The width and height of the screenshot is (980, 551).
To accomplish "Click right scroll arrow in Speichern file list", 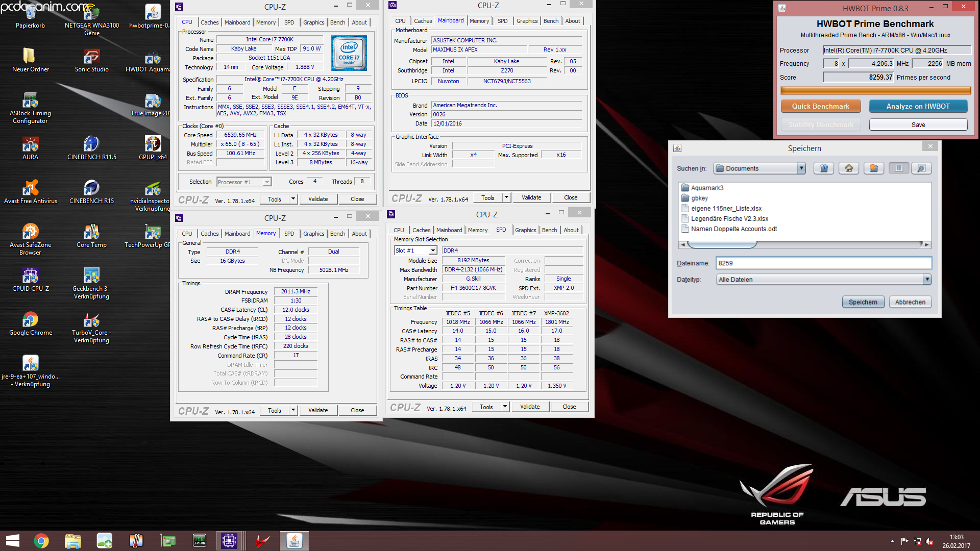I will click(x=926, y=245).
